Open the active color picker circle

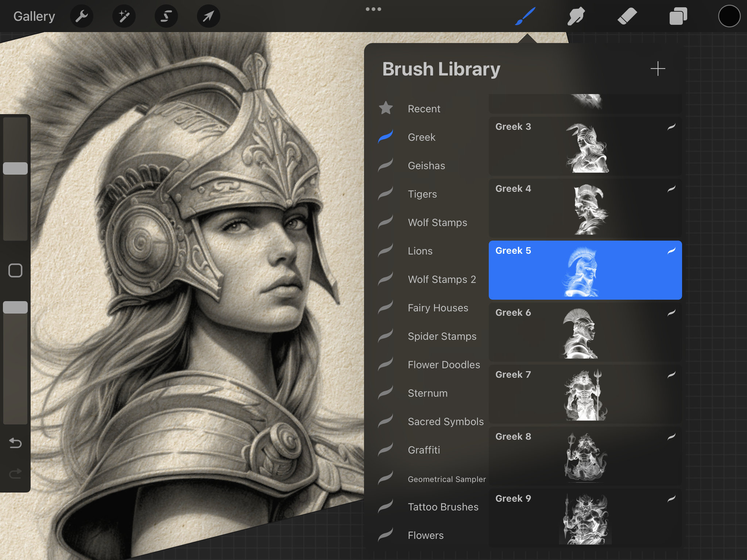[x=729, y=16]
